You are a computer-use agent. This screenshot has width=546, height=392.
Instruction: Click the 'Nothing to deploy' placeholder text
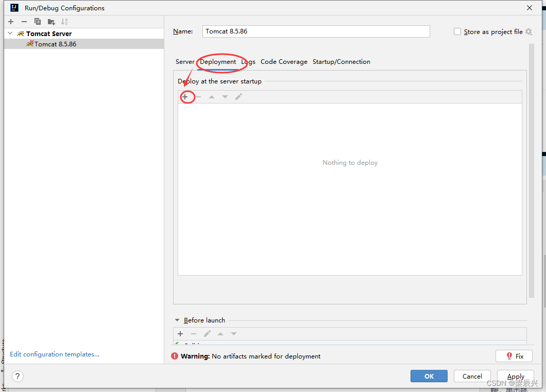350,163
